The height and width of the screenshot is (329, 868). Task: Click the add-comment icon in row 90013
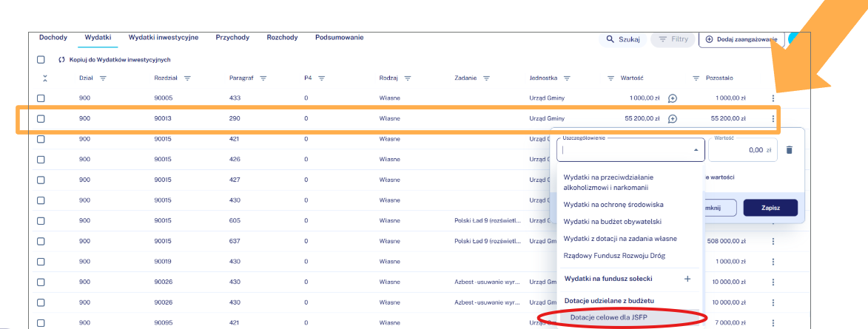[673, 118]
